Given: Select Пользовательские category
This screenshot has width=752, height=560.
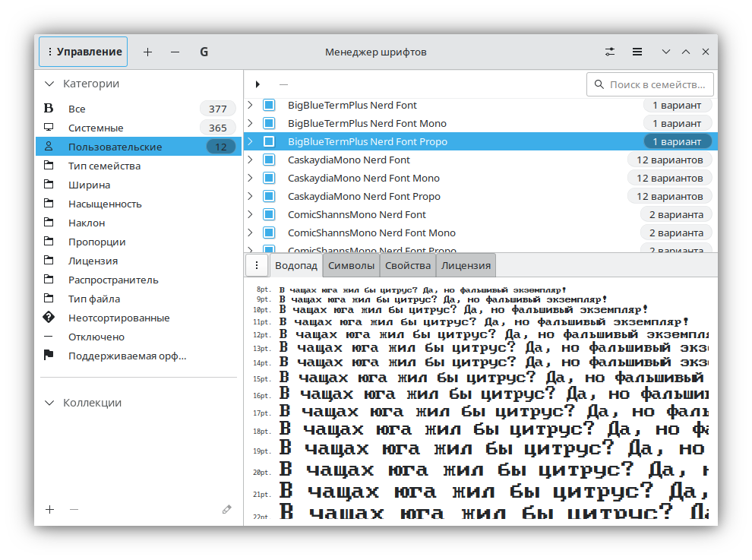Looking at the screenshot, I should click(x=138, y=147).
